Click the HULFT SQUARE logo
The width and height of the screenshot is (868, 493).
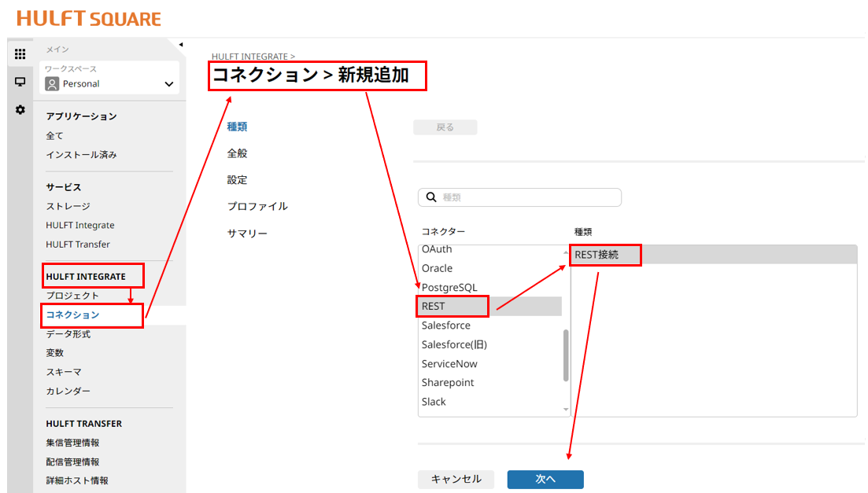[89, 19]
